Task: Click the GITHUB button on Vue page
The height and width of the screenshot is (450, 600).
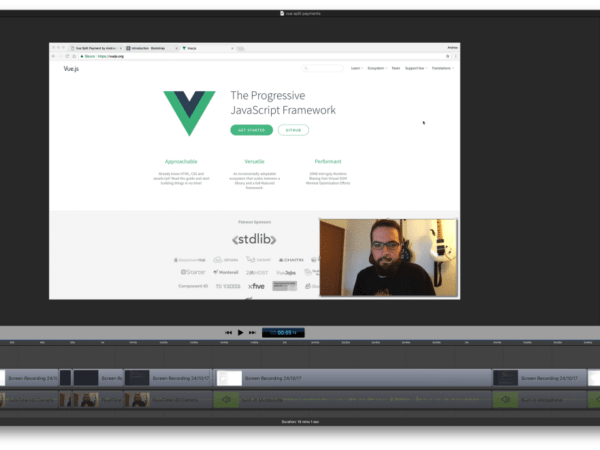Action: [293, 130]
